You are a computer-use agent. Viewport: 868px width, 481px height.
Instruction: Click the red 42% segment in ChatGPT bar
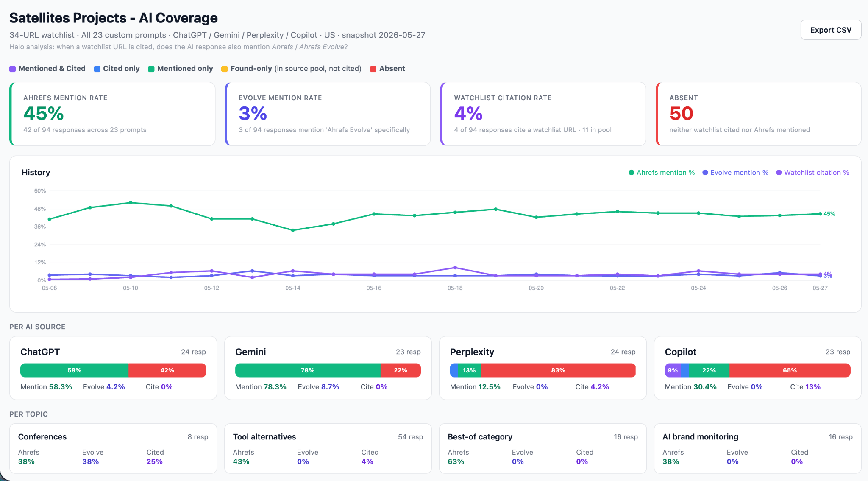(167, 370)
